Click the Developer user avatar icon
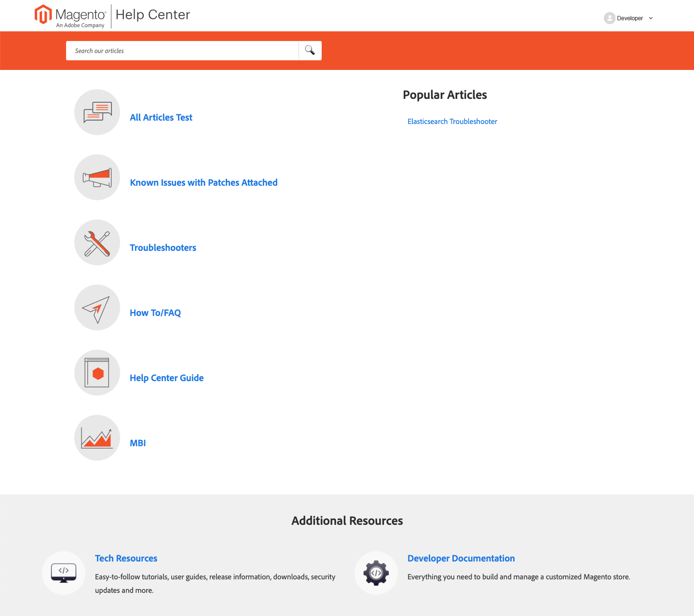694x616 pixels. point(610,18)
